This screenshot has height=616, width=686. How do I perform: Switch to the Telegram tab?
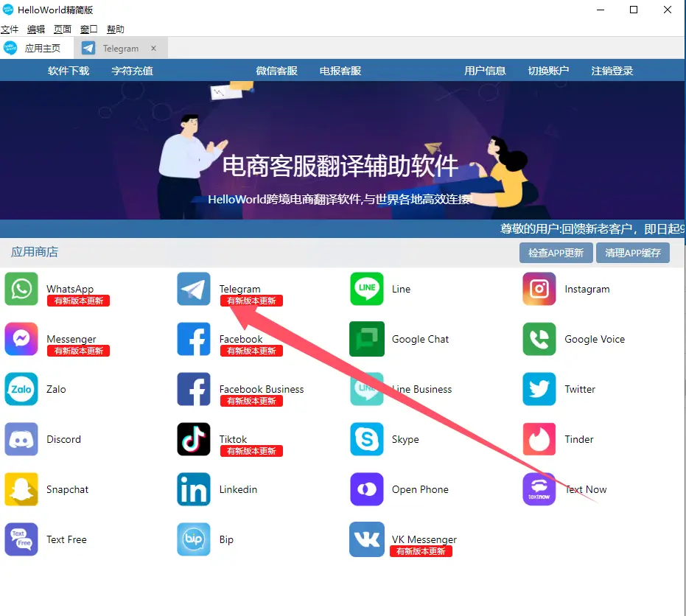tap(121, 48)
